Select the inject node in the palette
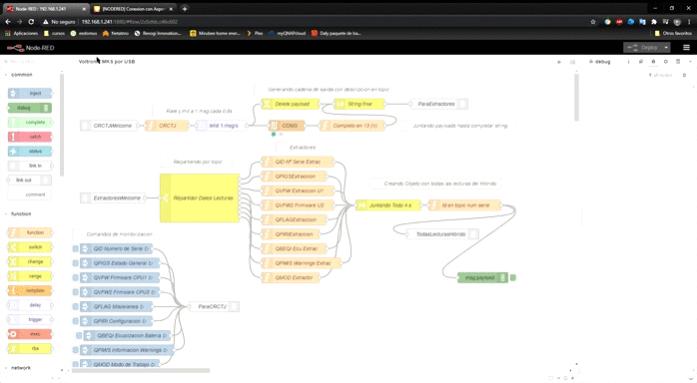697x383 pixels. click(x=30, y=93)
